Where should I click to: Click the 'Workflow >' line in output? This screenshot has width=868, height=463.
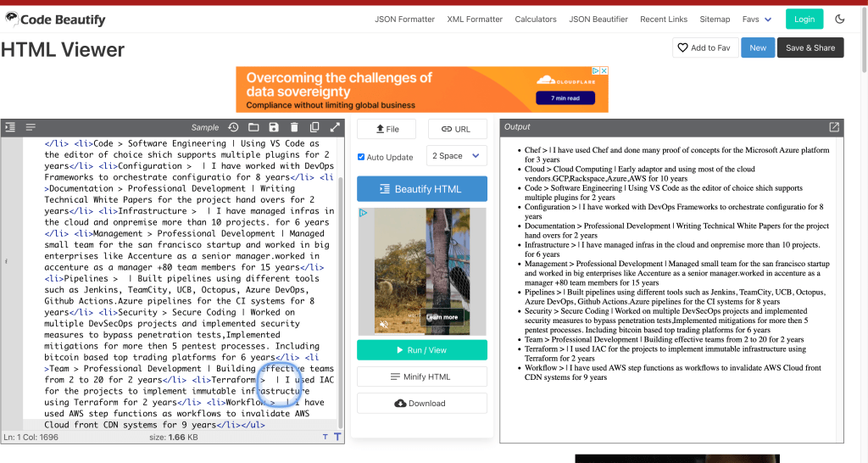point(673,372)
